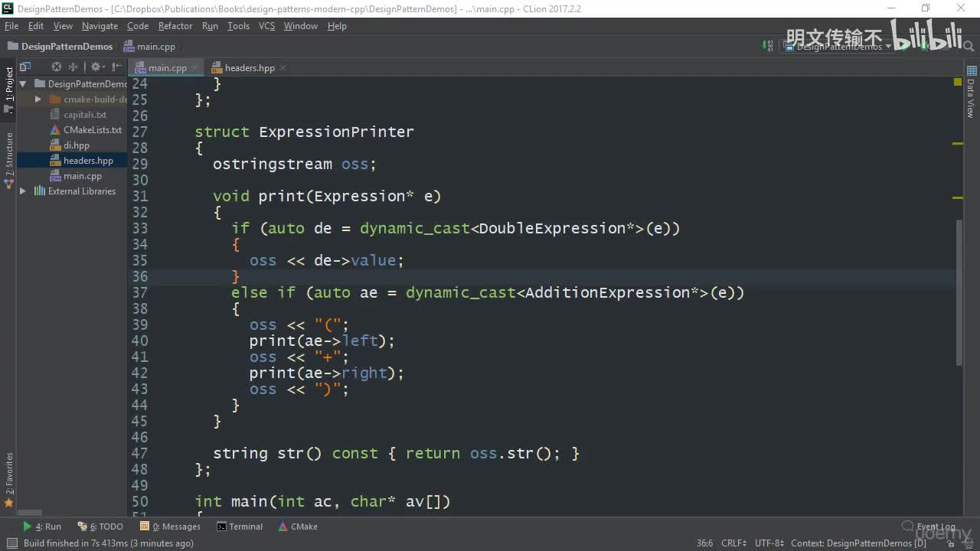The image size is (980, 551).
Task: Open the 6: TODO tool window
Action: 100,527
